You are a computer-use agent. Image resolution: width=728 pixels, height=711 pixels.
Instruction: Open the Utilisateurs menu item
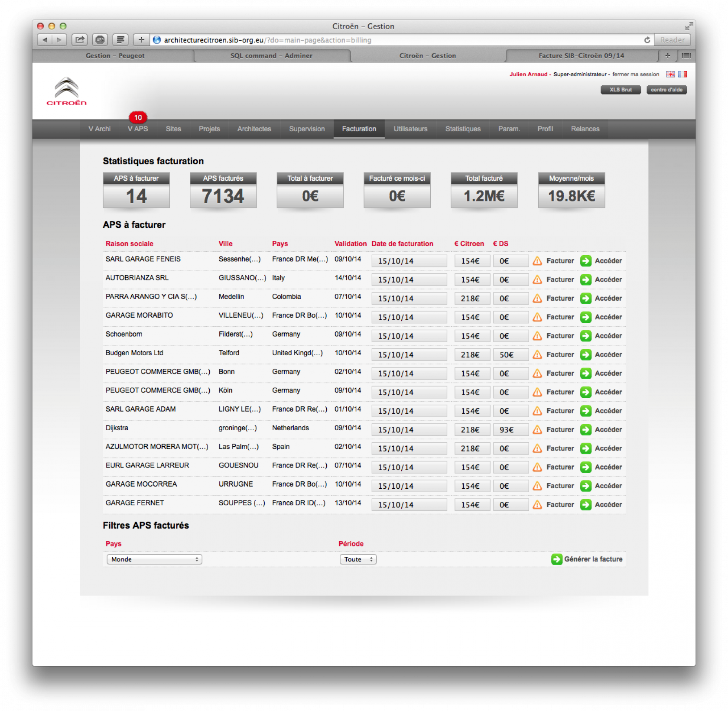tap(411, 129)
